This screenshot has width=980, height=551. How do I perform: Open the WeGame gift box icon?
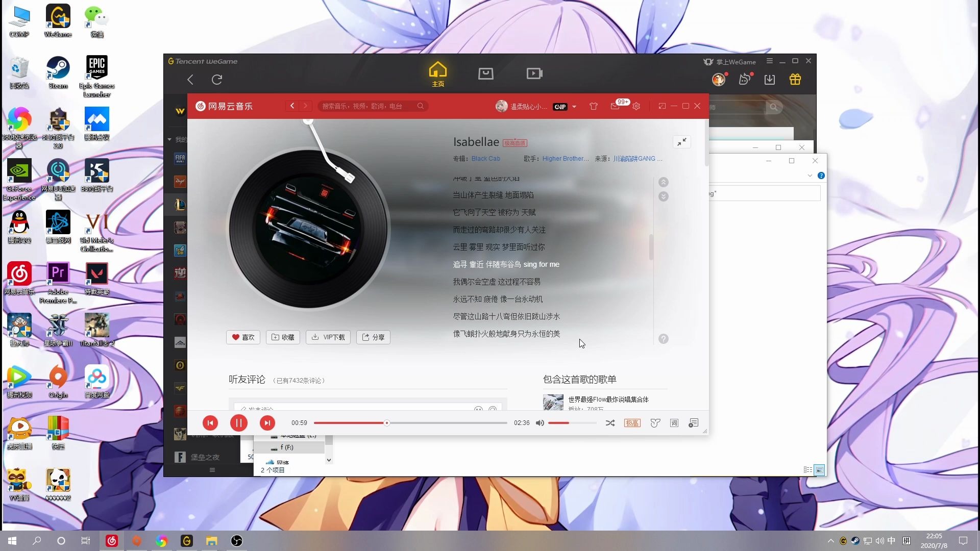795,80
